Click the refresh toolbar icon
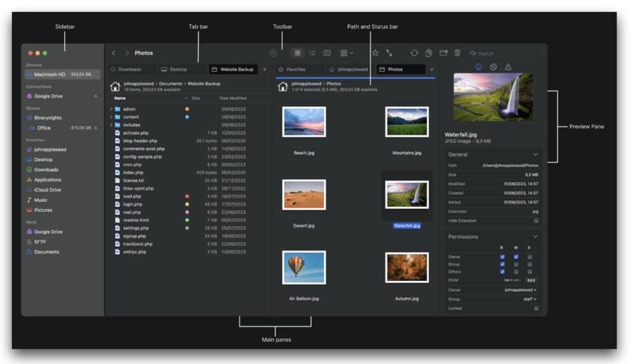The height and width of the screenshot is (364, 634). [x=414, y=53]
